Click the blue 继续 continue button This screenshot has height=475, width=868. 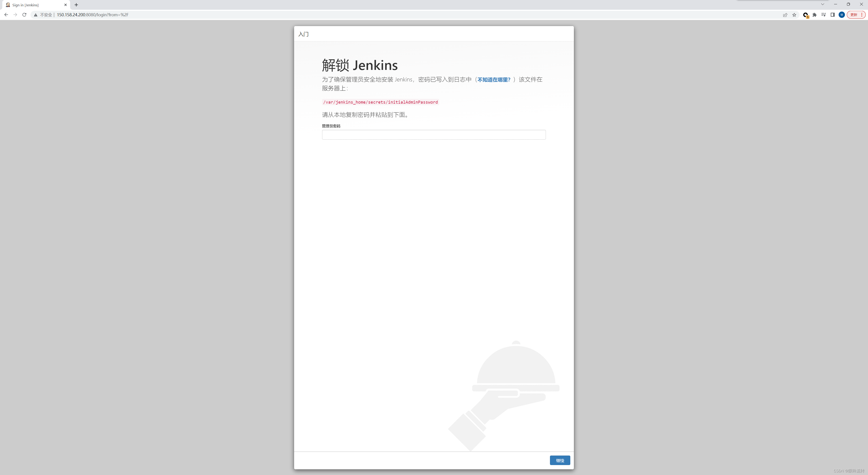[x=560, y=461]
